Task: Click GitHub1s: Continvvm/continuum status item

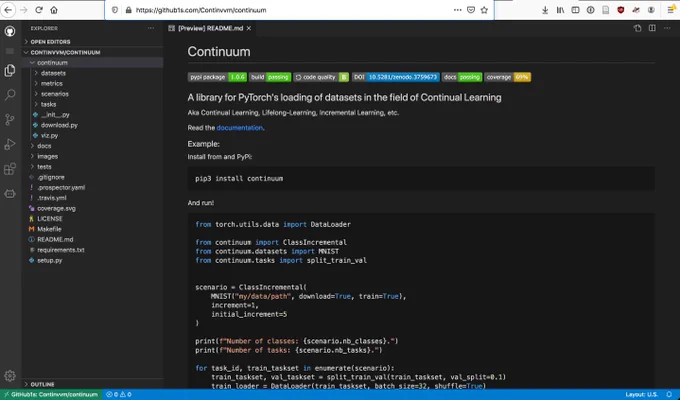Action: pyautogui.click(x=51, y=394)
